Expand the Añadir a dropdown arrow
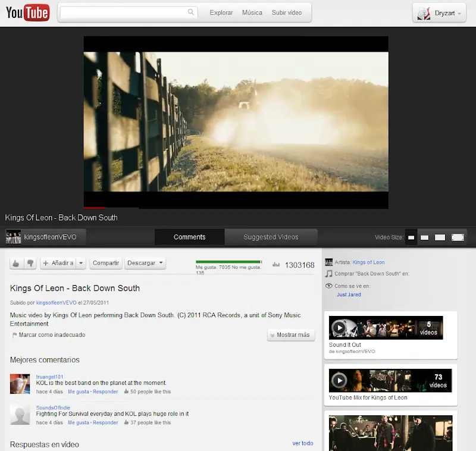The height and width of the screenshot is (451, 476). pyautogui.click(x=81, y=263)
